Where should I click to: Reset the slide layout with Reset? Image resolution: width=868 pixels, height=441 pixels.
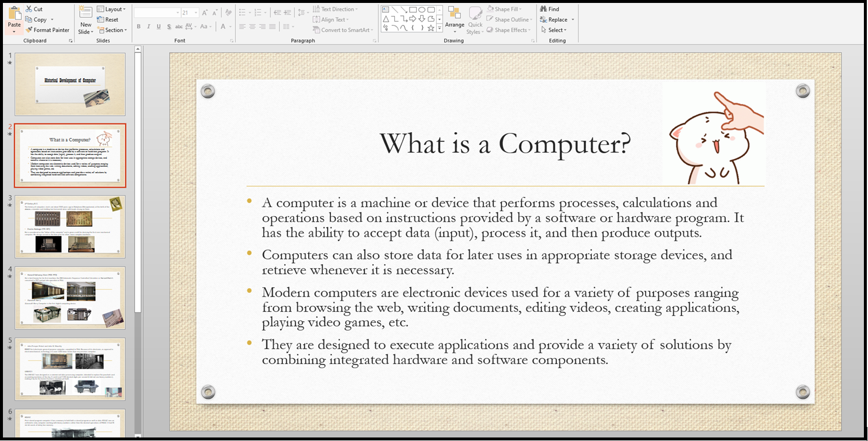point(107,19)
